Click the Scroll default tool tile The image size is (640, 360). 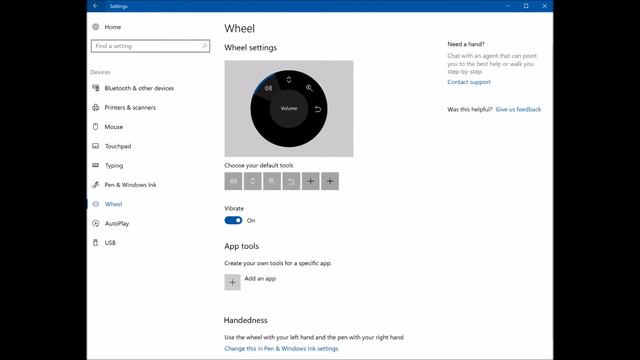253,181
